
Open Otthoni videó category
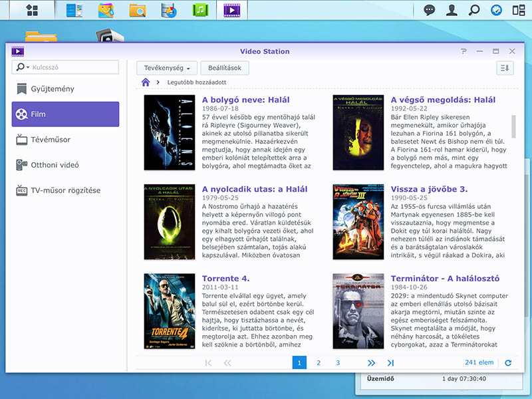[55, 165]
